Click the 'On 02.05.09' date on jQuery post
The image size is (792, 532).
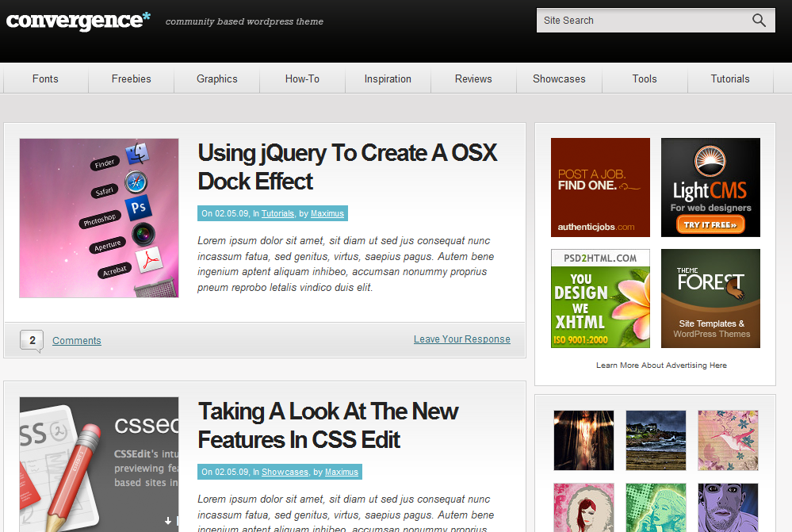click(225, 214)
